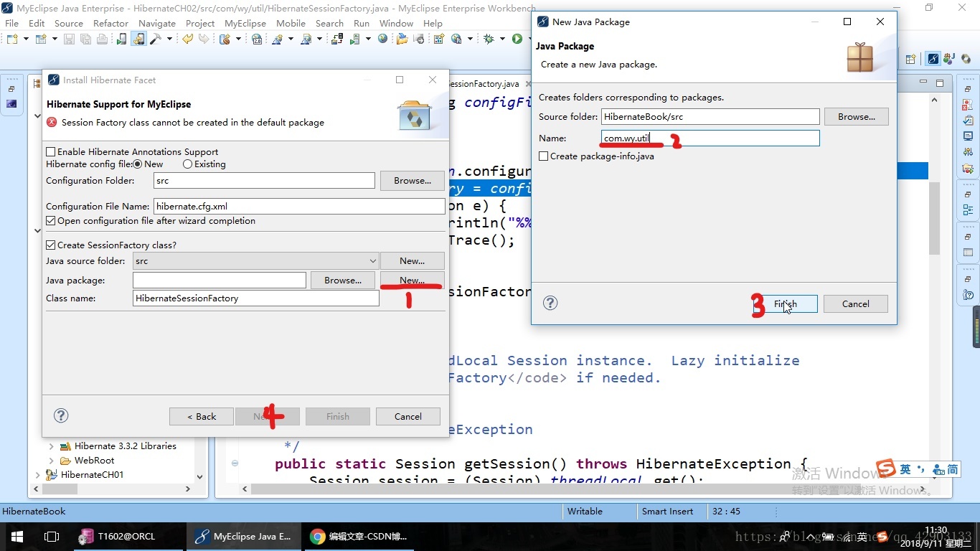Open the Tasks view icon in right trim
980x551 pixels.
pos(968,121)
